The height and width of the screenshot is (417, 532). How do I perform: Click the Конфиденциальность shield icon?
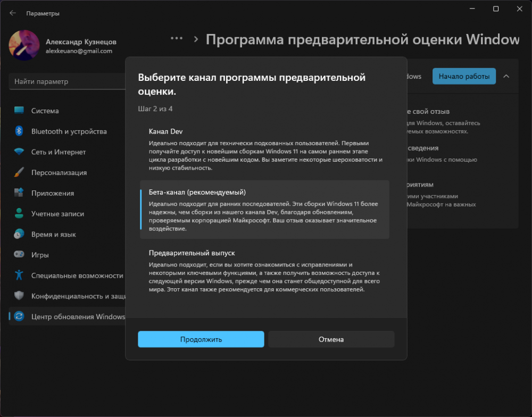(x=19, y=296)
